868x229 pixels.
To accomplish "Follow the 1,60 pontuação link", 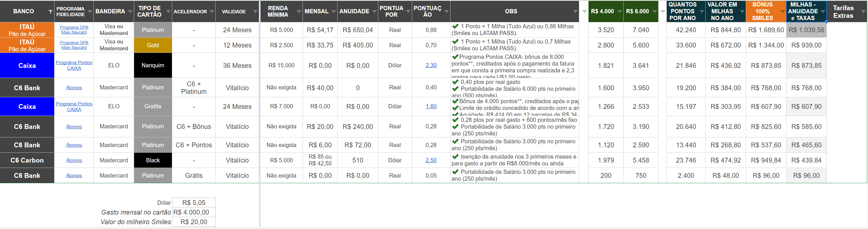I will pos(431,106).
